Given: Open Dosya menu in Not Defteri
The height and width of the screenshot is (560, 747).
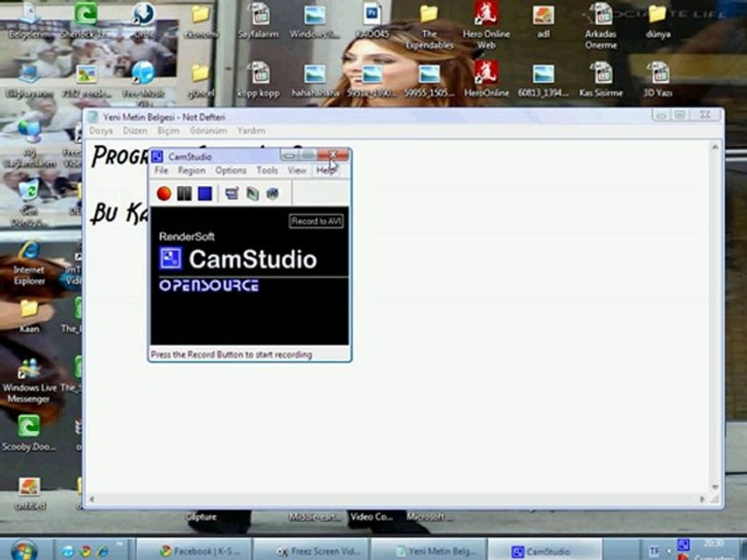Looking at the screenshot, I should pyautogui.click(x=101, y=131).
